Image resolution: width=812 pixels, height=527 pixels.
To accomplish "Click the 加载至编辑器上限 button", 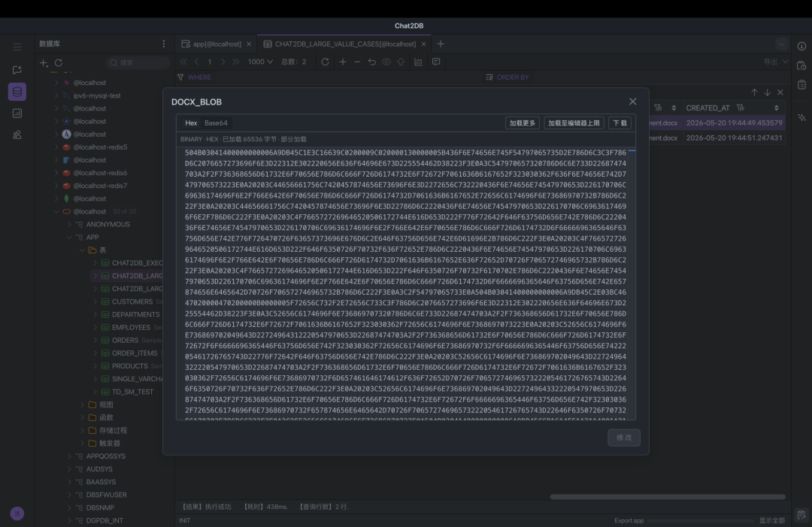I will [x=574, y=123].
